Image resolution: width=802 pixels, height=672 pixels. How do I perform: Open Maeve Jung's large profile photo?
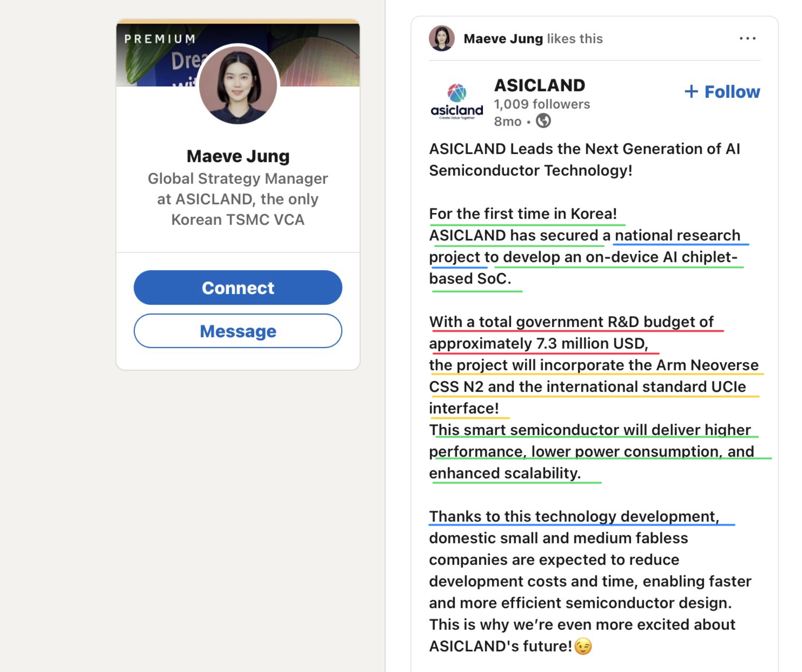(x=238, y=85)
